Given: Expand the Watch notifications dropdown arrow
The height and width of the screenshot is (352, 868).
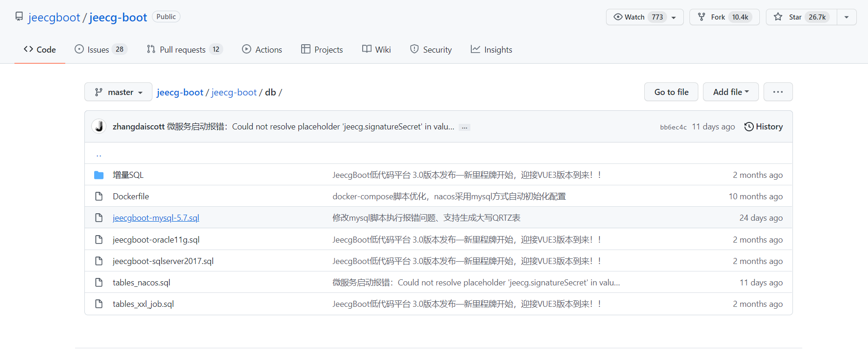Looking at the screenshot, I should [674, 17].
